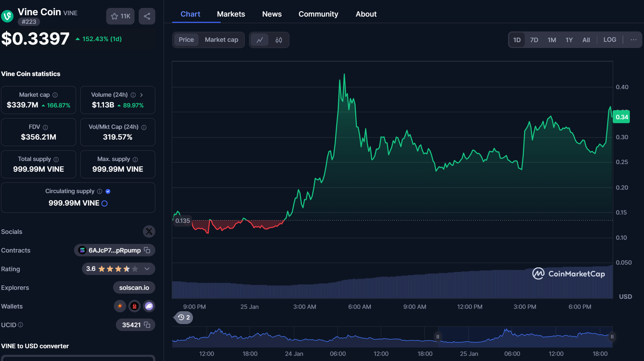Copy the contract address using copy icon
The width and height of the screenshot is (644, 361).
coord(148,250)
